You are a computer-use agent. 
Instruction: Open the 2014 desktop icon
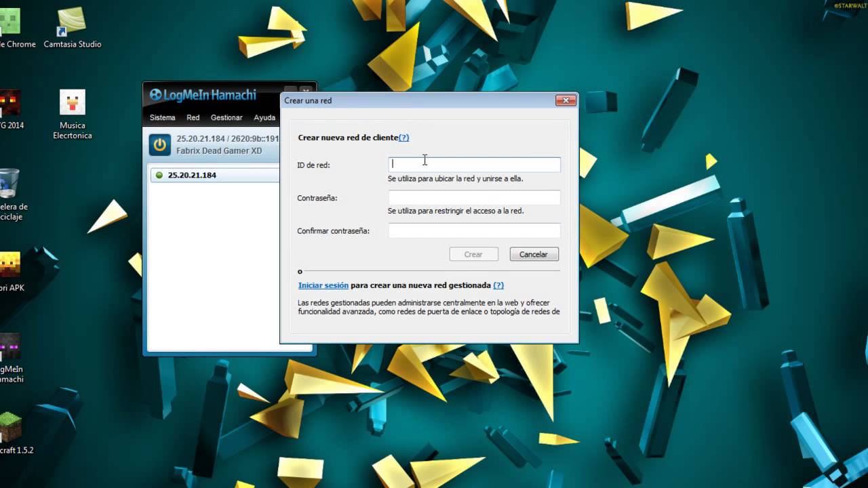(12, 109)
